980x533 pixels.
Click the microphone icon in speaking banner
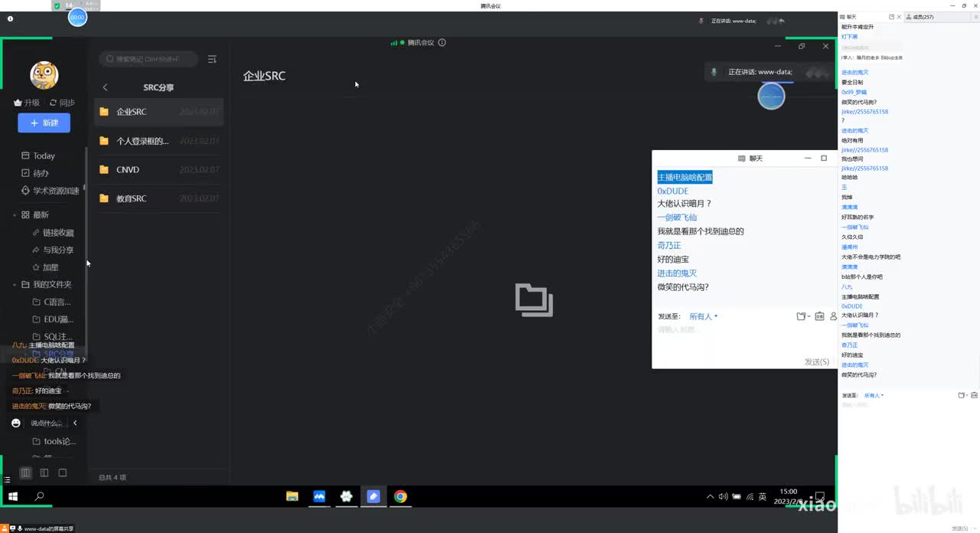click(714, 72)
